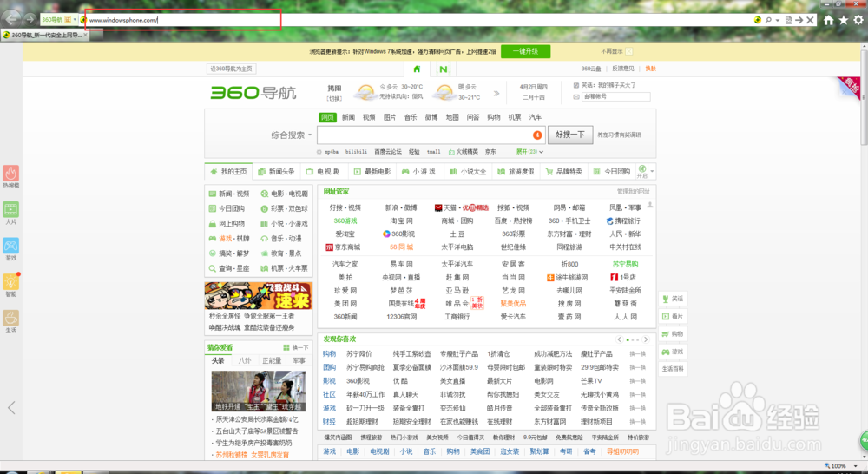Open 360导航 site badge dropdown
The image size is (868, 474).
pyautogui.click(x=75, y=20)
